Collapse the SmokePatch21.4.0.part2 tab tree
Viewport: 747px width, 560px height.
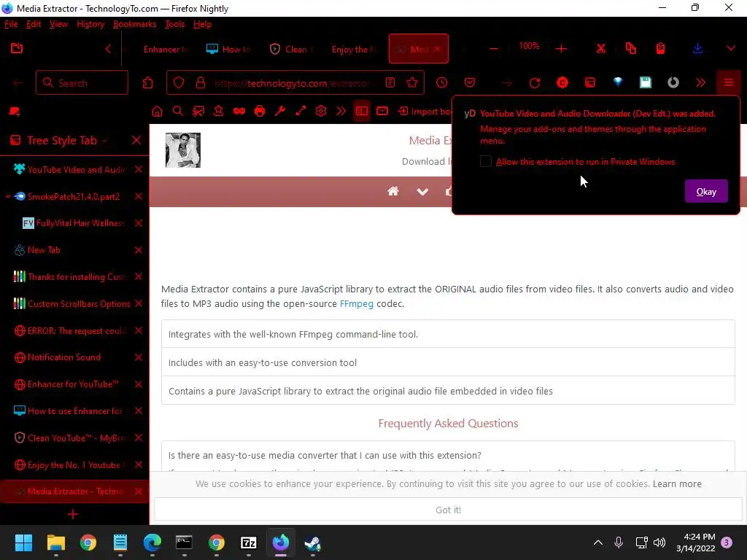(x=8, y=196)
